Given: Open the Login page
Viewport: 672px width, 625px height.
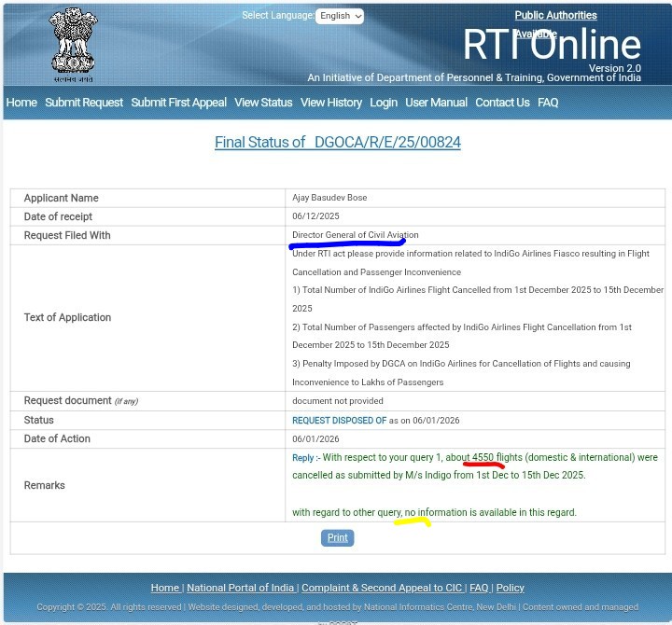Looking at the screenshot, I should click(384, 103).
